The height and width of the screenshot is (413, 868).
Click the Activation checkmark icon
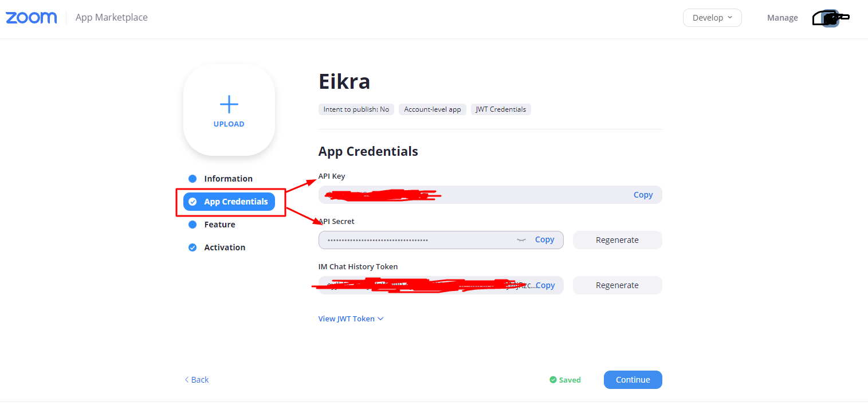193,247
